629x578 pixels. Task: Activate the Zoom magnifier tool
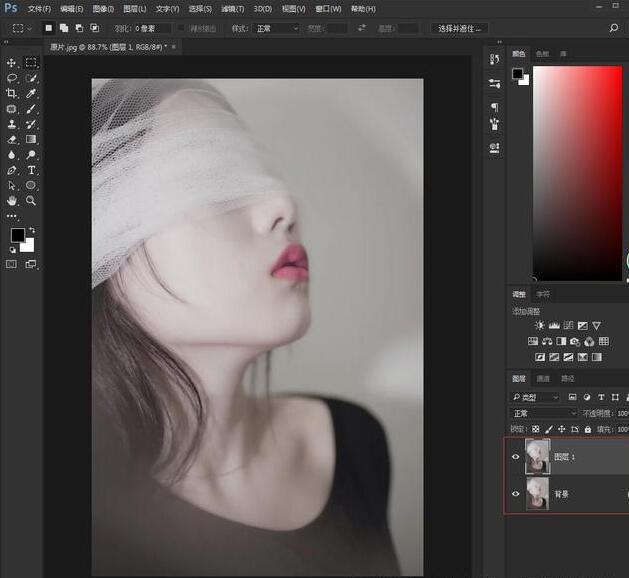click(31, 201)
